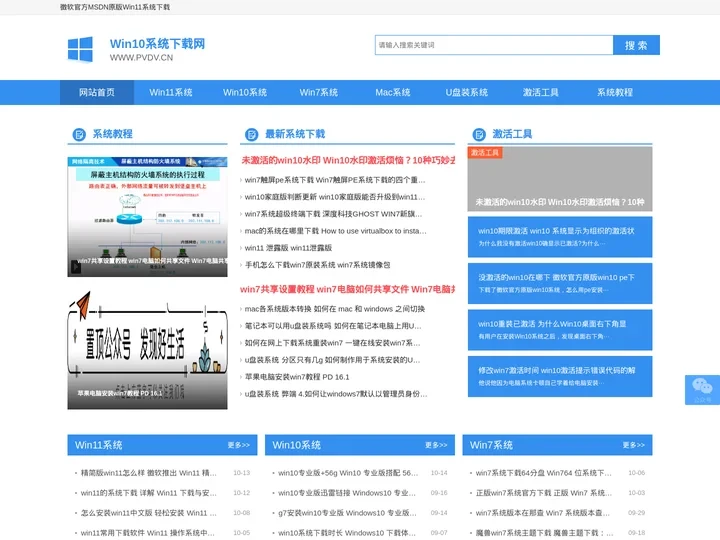Focus the search keyword input field

[494, 45]
